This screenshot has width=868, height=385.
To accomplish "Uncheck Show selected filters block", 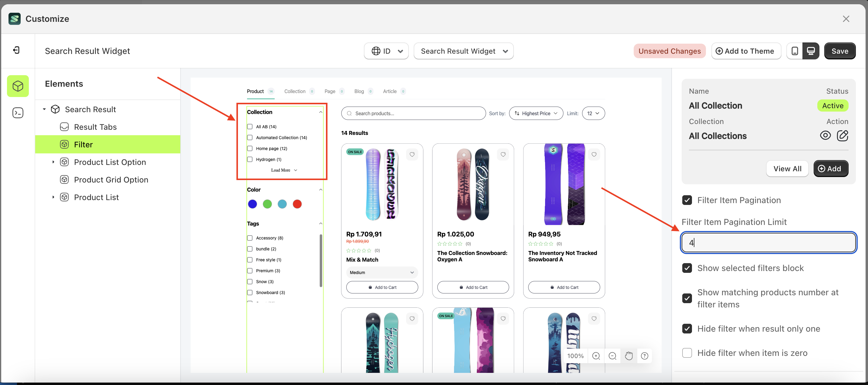I will click(687, 268).
